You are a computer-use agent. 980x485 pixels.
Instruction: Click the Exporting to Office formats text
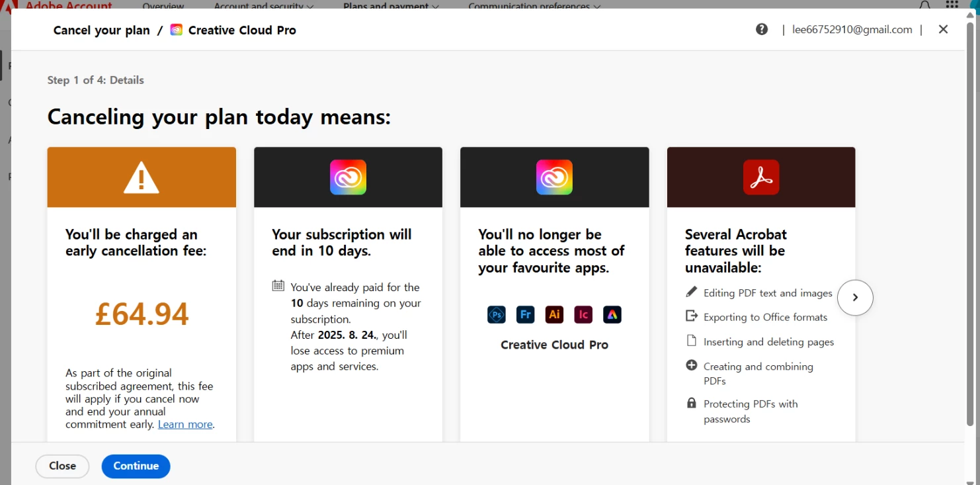tap(765, 317)
